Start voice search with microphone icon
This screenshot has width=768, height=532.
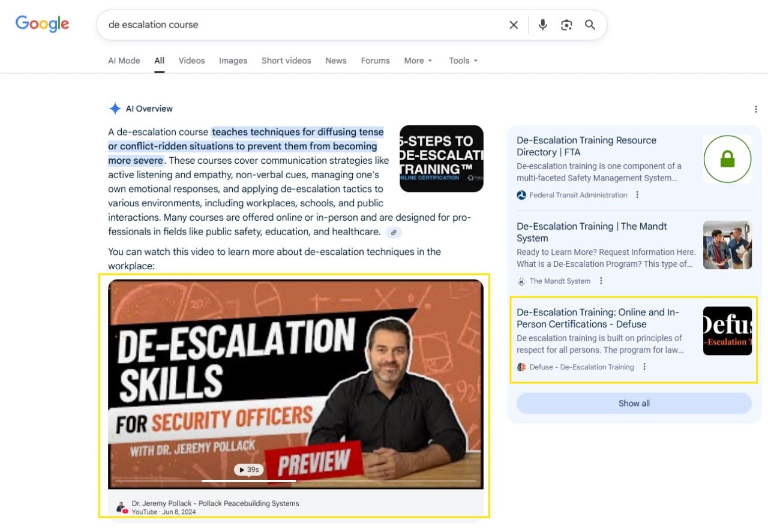click(542, 25)
